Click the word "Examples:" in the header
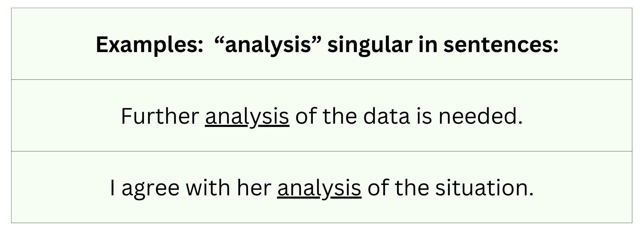Viewport: 644px width, 238px height. click(149, 45)
